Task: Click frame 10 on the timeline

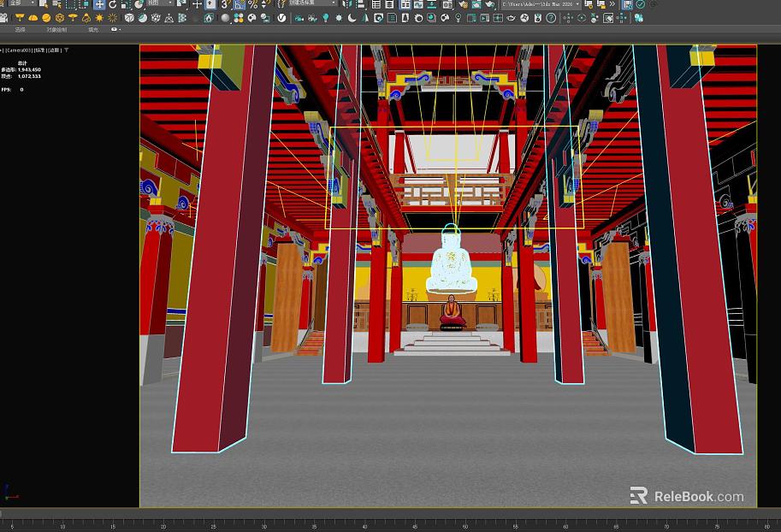Action: (x=62, y=526)
